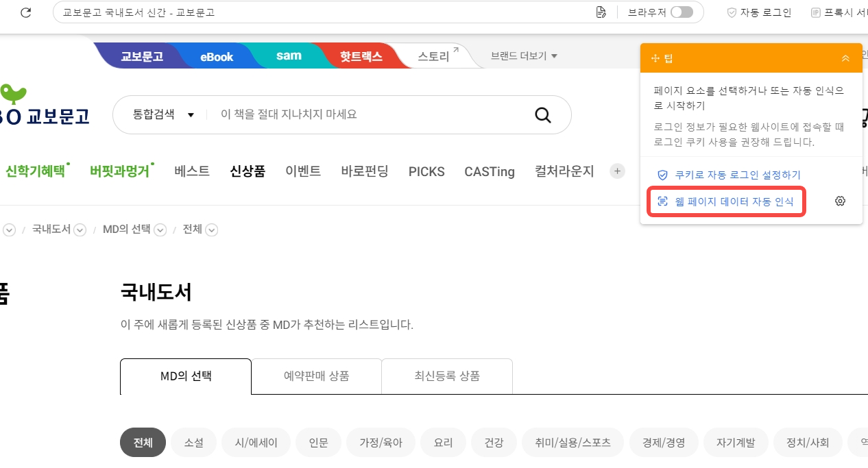Expand the 브랜드 더보기 dropdown
Image resolution: width=868 pixels, height=468 pixels.
click(524, 56)
